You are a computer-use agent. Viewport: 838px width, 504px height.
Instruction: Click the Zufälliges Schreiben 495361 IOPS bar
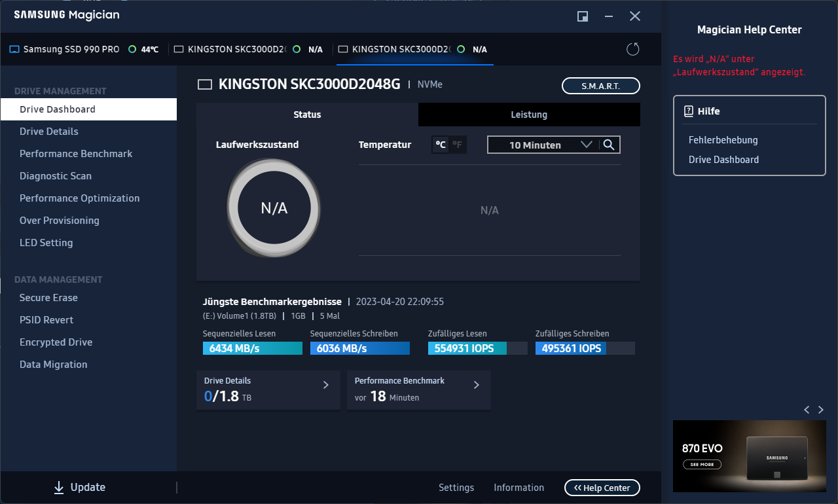(585, 348)
